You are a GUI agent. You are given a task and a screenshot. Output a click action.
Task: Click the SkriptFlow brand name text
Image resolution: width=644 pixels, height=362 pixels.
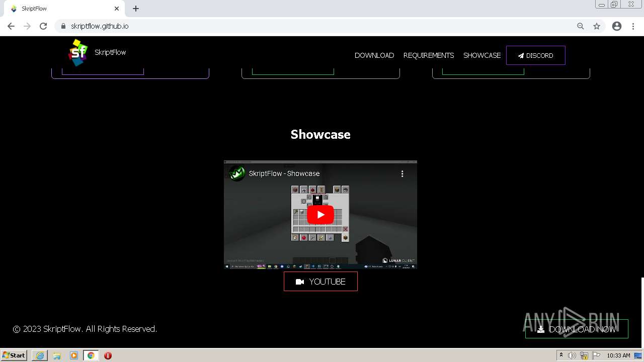110,52
